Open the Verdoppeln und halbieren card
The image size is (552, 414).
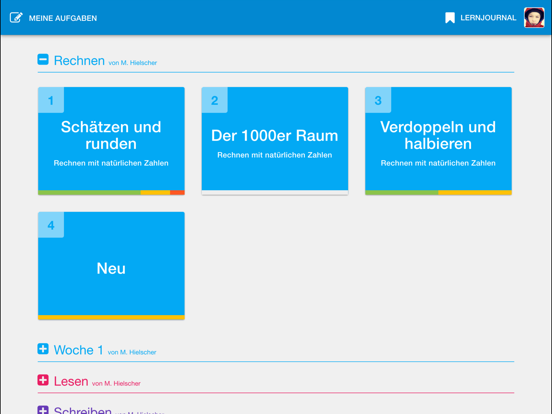pos(438,141)
